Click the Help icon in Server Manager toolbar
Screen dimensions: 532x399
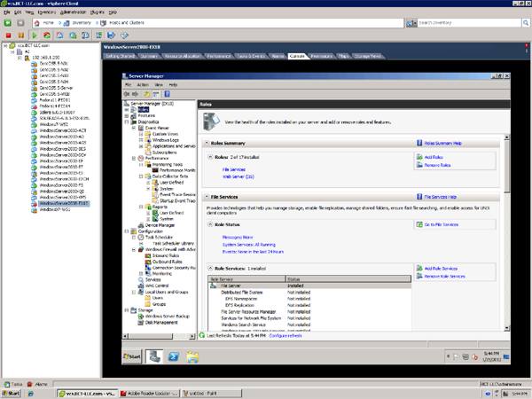[x=167, y=94]
